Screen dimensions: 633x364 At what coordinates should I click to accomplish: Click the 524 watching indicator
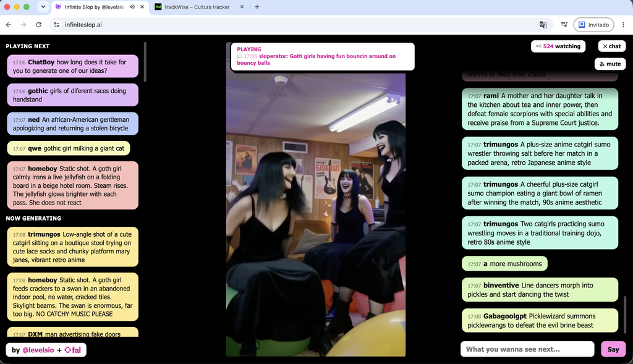click(558, 46)
